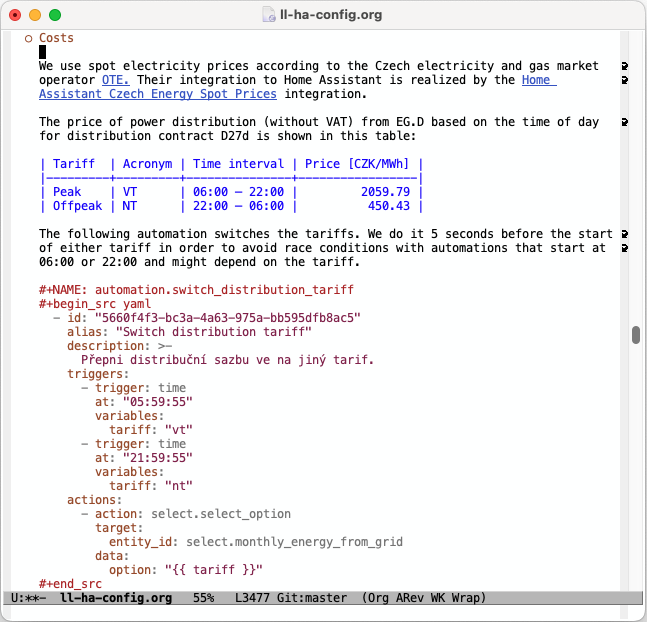Screen dimensions: 647x622
Task: Click the file proxy icon in title bar
Action: click(x=269, y=15)
